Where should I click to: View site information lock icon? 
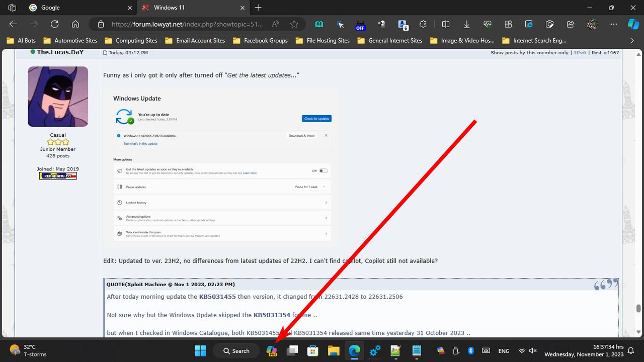(101, 24)
